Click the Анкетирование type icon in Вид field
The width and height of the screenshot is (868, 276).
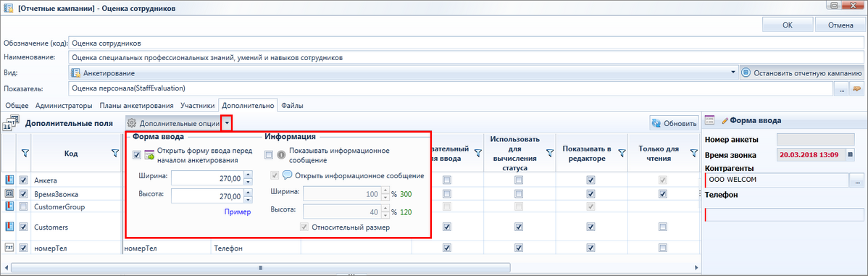click(x=76, y=72)
